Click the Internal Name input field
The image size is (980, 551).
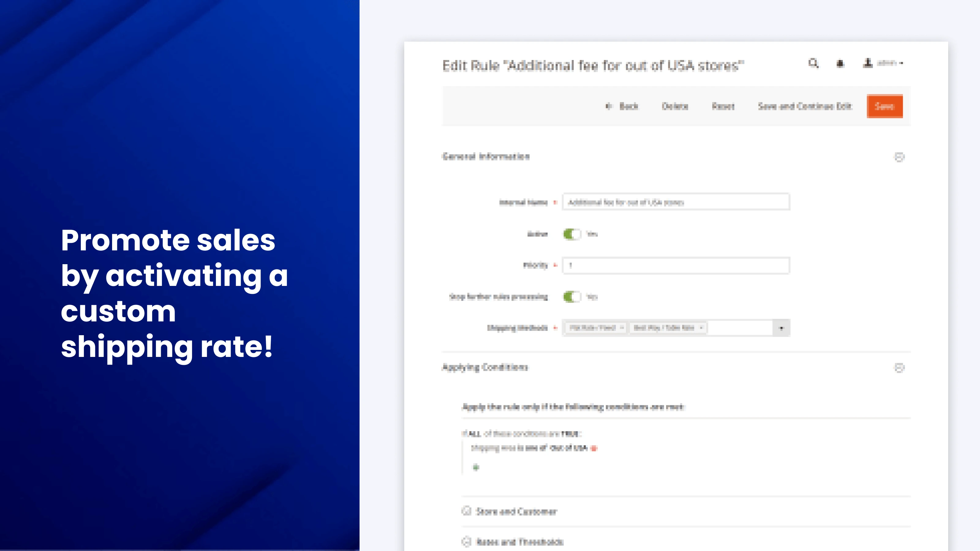676,202
